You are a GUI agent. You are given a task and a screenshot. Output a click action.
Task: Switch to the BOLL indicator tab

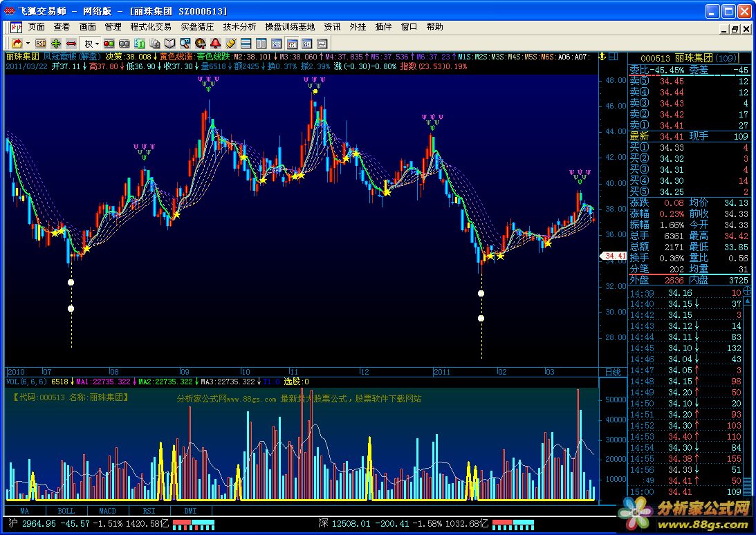66,511
